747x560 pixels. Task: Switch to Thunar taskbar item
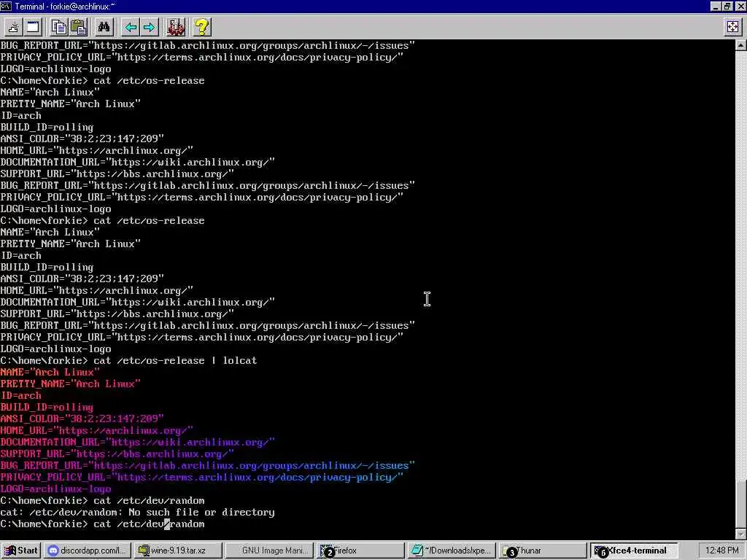pyautogui.click(x=543, y=551)
